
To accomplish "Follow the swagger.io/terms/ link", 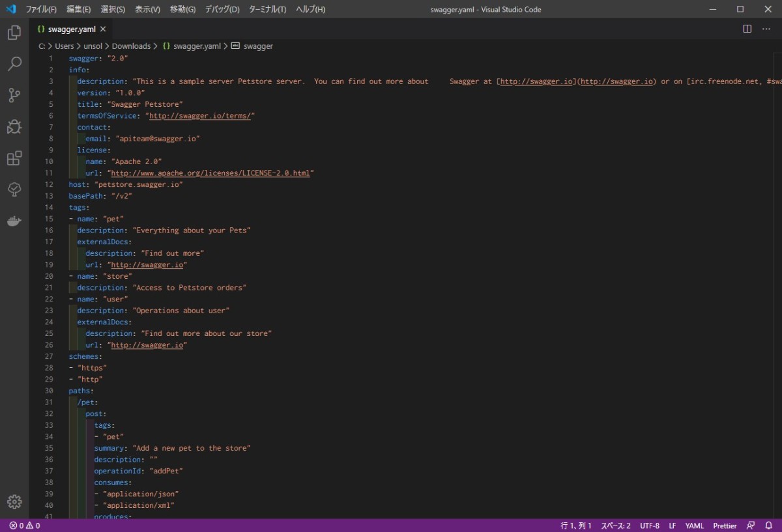I will click(200, 116).
